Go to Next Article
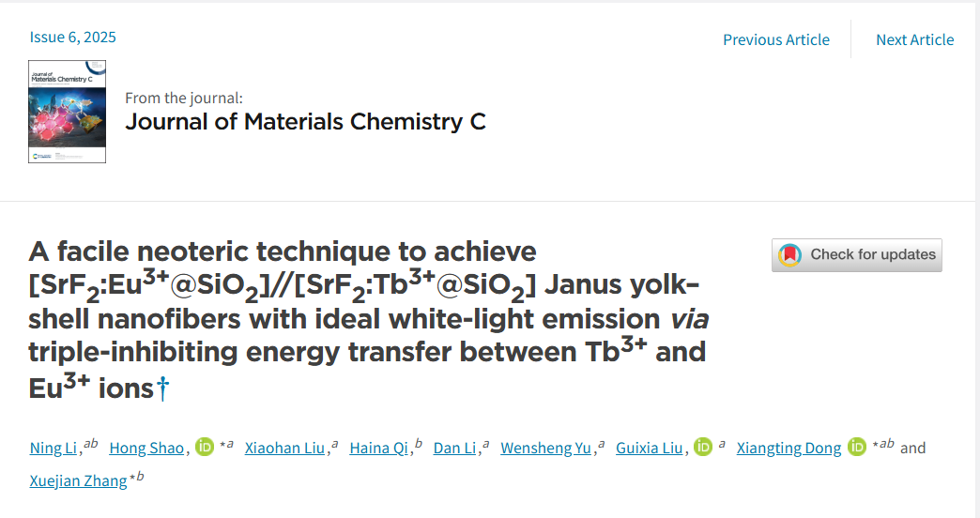The height and width of the screenshot is (518, 980). [914, 39]
